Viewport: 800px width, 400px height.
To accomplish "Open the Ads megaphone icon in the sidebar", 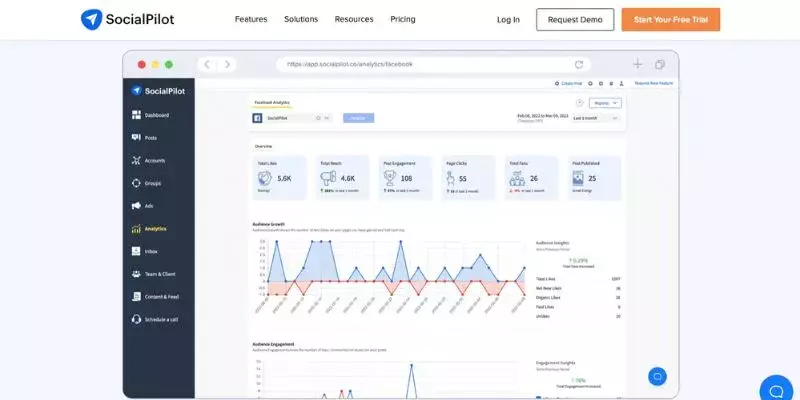I will [136, 206].
